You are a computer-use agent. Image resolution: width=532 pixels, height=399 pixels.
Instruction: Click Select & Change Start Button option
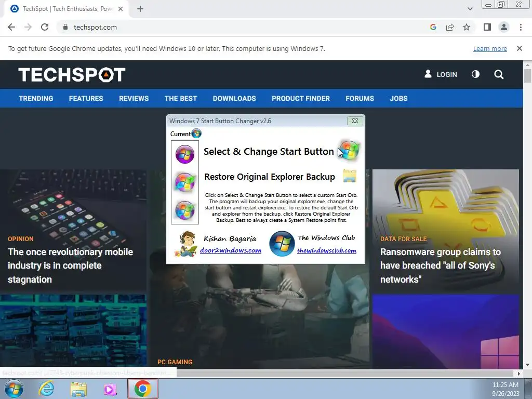(x=269, y=151)
